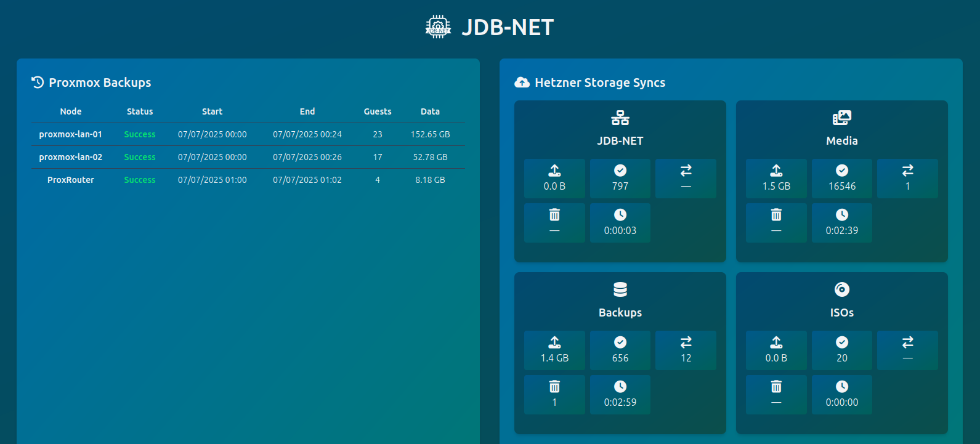Click Success status for proxmox-lan-01
This screenshot has width=980, height=444.
tap(140, 134)
